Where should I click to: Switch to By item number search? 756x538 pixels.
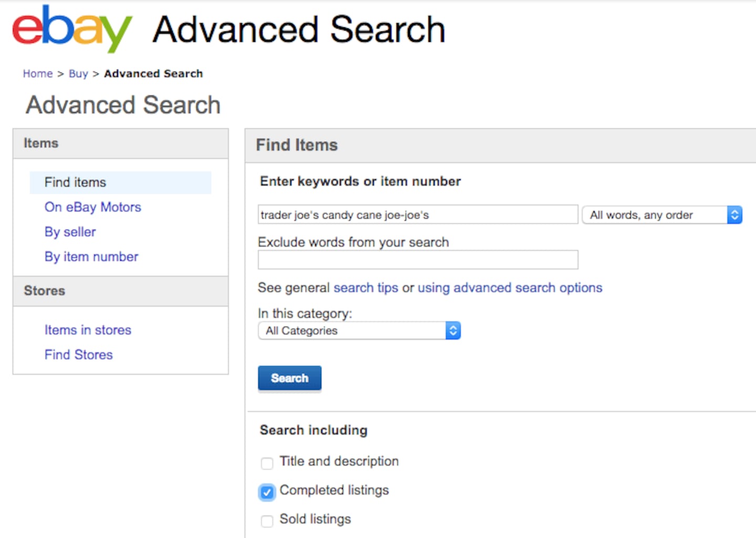(91, 256)
